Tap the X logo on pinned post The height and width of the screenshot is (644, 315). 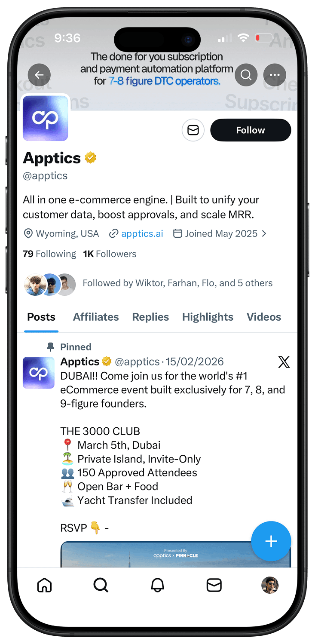[284, 362]
